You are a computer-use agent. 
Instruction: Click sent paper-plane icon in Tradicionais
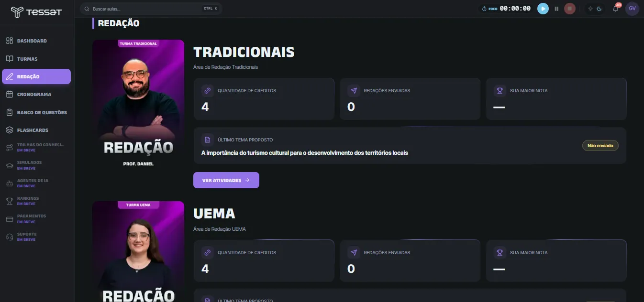tap(354, 90)
